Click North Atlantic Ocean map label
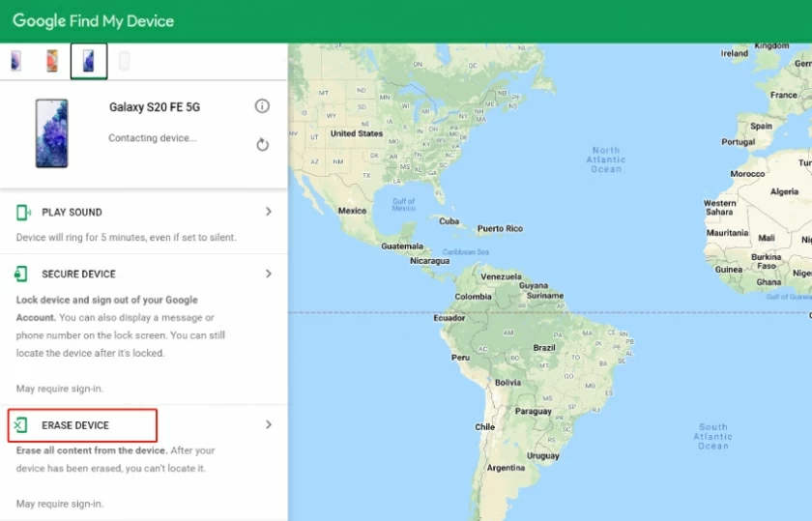812x521 pixels. [x=606, y=159]
